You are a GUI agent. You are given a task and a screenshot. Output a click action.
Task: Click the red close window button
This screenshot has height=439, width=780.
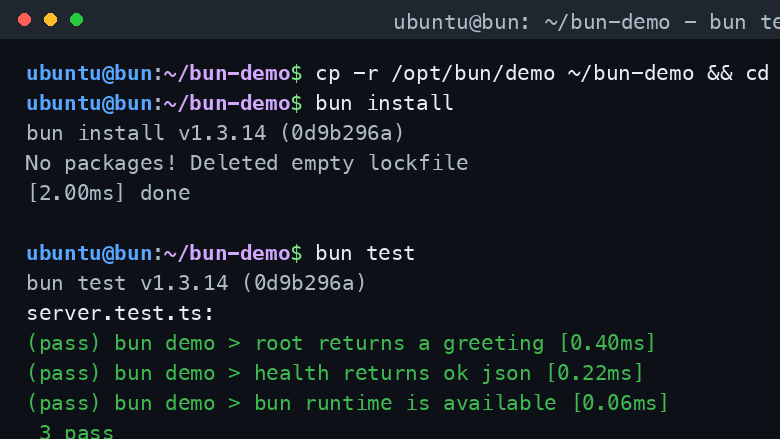pos(24,20)
